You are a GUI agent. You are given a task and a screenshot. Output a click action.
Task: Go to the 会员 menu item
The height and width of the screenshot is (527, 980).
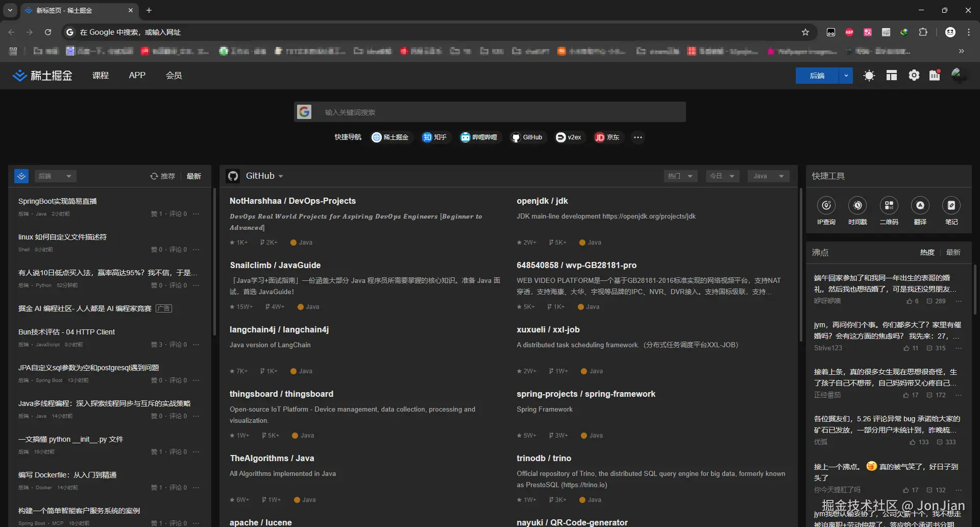click(174, 76)
